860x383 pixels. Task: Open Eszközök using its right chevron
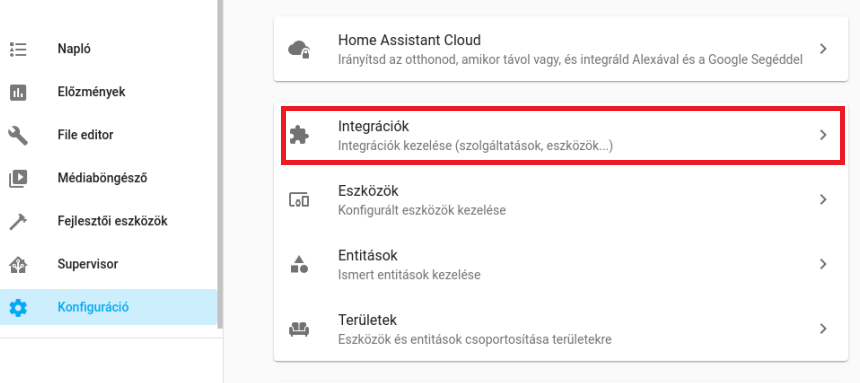823,200
